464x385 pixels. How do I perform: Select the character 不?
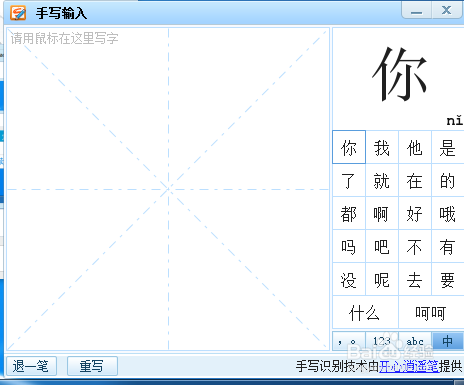415,246
